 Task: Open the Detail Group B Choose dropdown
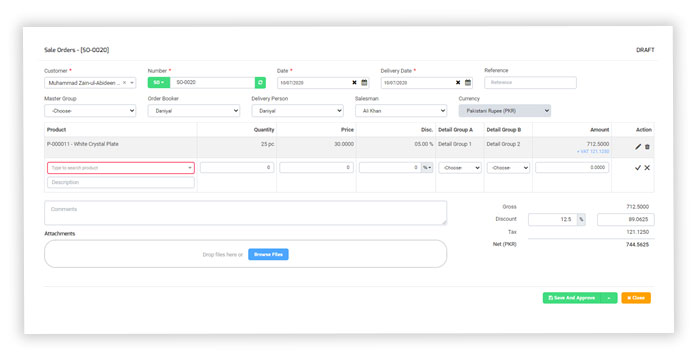[x=508, y=168]
